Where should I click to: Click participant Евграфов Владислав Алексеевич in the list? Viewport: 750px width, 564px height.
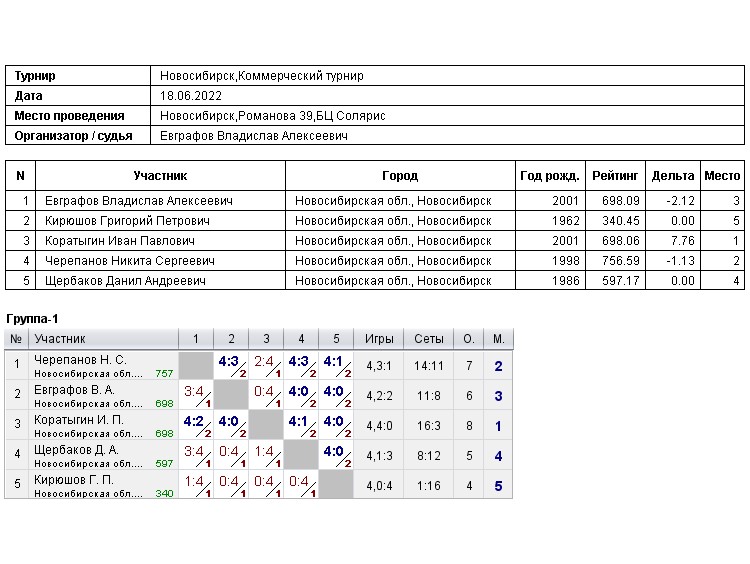138,201
